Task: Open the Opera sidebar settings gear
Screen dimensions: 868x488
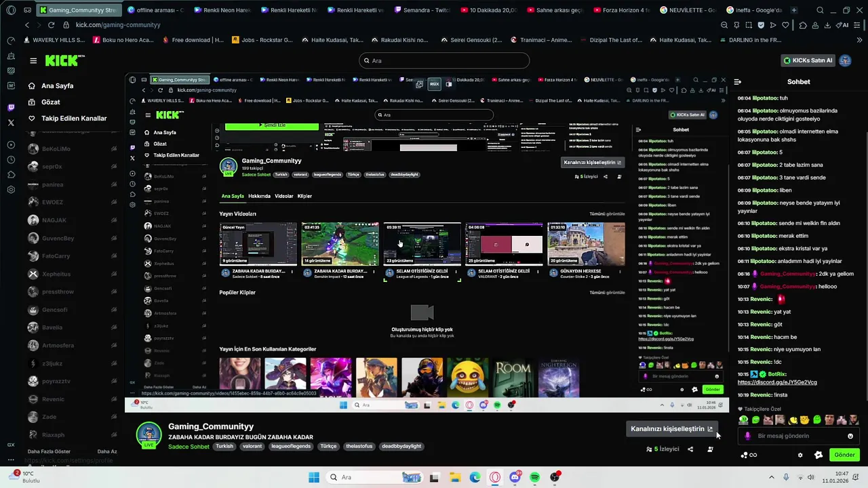Action: [11, 190]
